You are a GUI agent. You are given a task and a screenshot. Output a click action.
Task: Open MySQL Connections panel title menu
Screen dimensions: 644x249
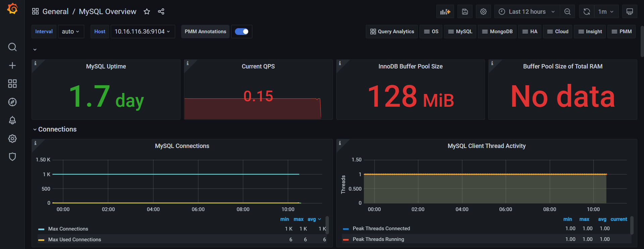[x=182, y=146]
